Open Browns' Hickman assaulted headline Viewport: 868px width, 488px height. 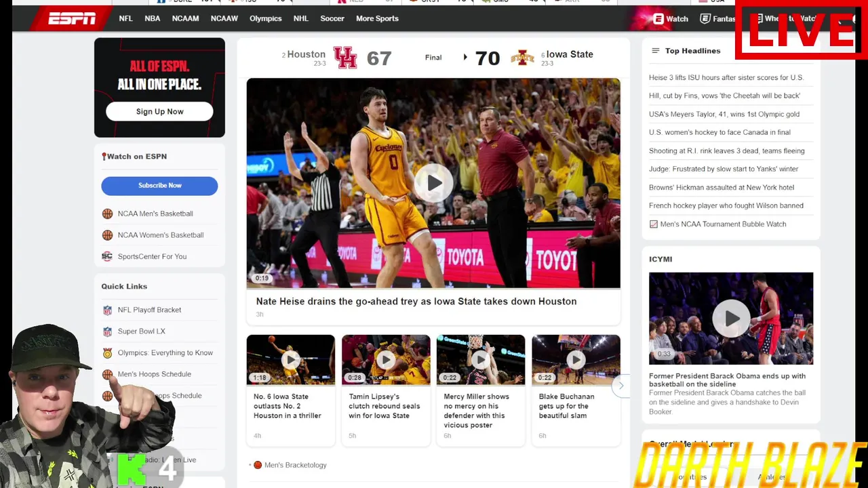[722, 187]
